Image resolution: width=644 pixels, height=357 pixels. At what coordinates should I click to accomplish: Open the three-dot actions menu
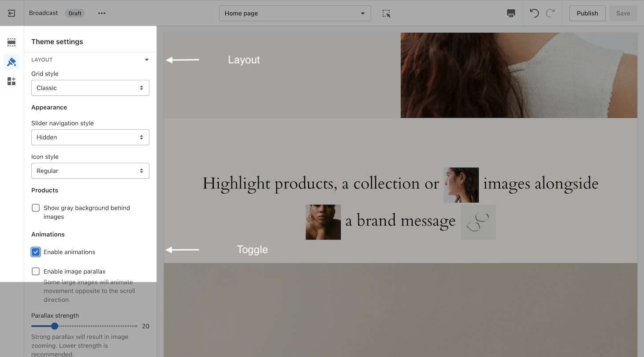pos(102,13)
